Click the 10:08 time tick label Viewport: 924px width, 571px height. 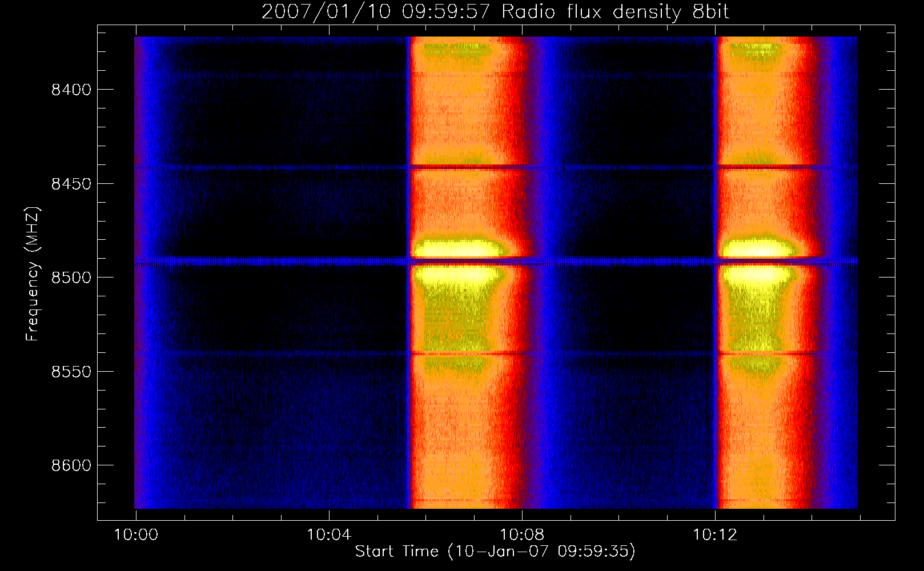click(522, 535)
